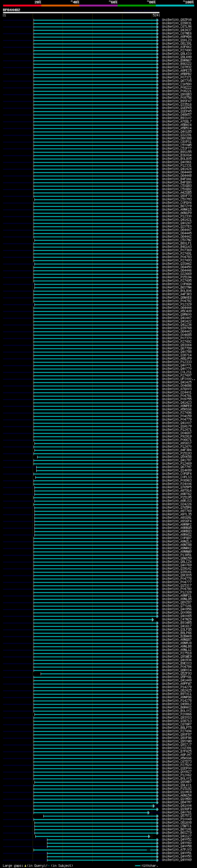The height and width of the screenshot is (868, 197).
Task: Click the BP044482 query label
Action: pos(11,10)
